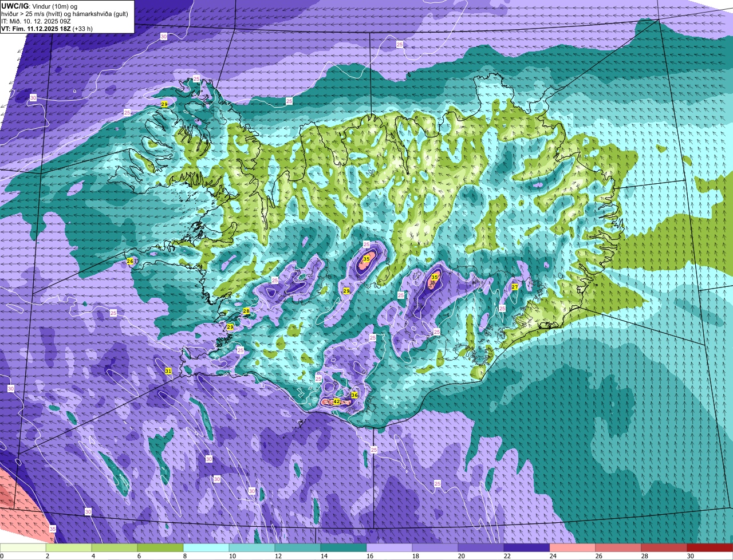Select the legend swatch between 4 and 6
Viewport: 733px width, 560px height.
coord(115,548)
